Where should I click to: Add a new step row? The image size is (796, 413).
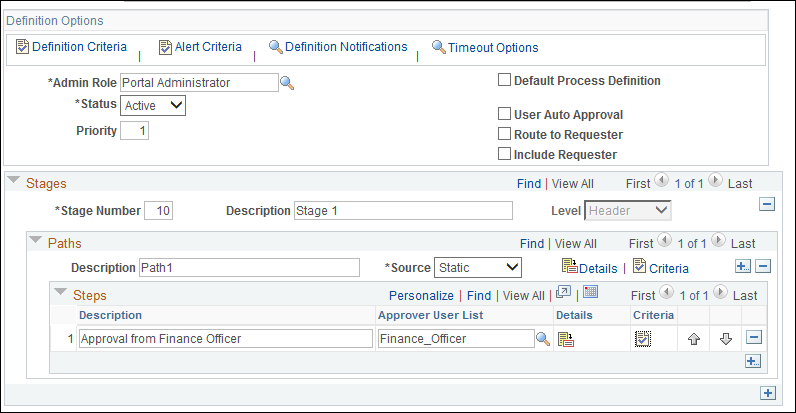(x=753, y=361)
